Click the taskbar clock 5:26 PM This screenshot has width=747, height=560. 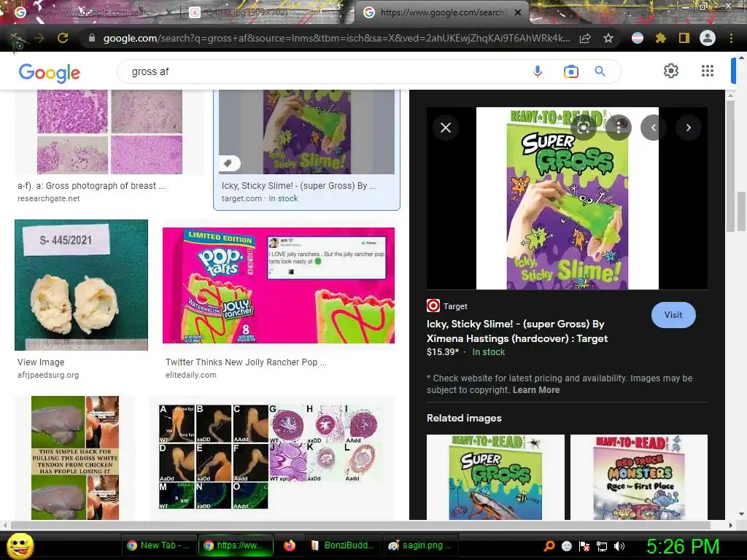683,546
